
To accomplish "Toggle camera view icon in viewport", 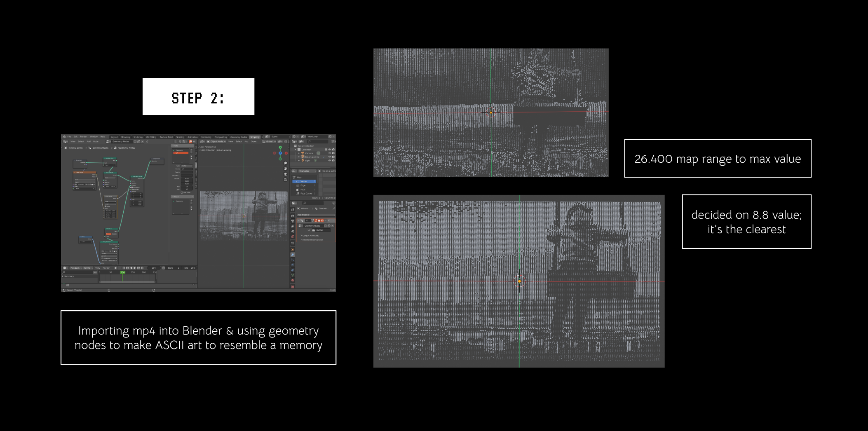I will (285, 174).
